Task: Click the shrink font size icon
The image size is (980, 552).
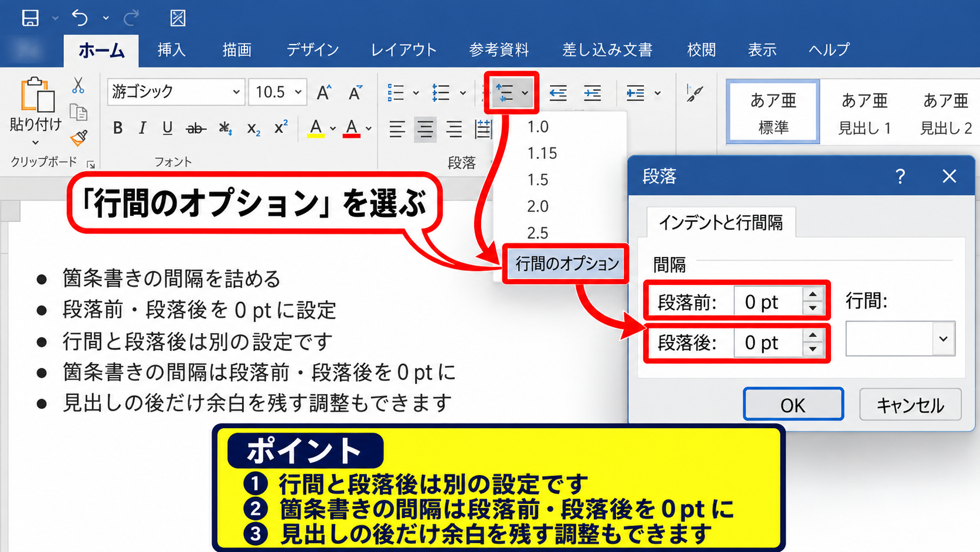Action: pos(355,92)
